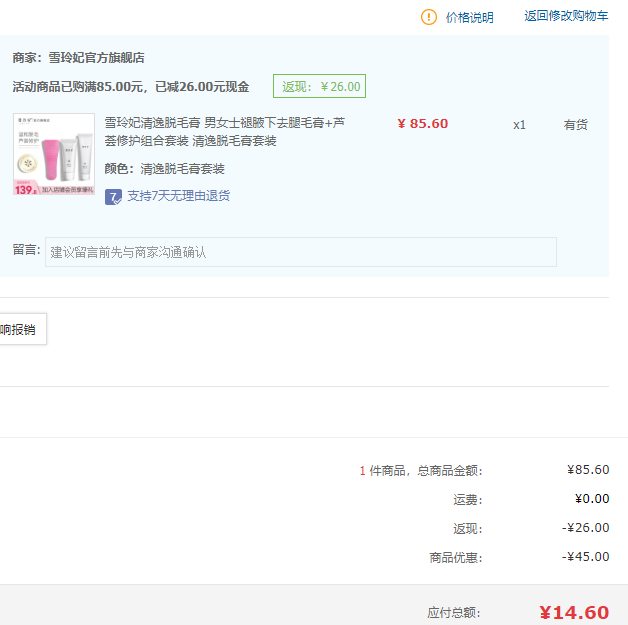
Task: Click the 活动商品已购满85.00元 promotion text
Action: pos(131,87)
